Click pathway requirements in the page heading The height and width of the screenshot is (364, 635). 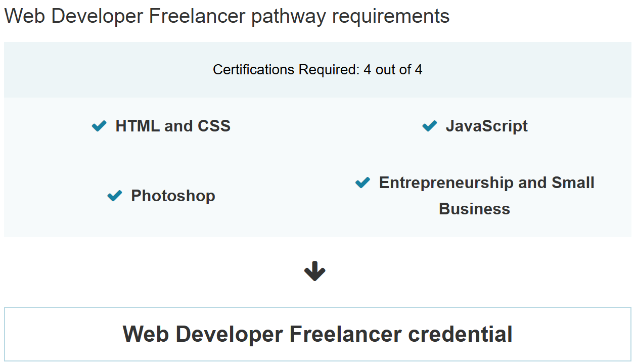coord(350,16)
